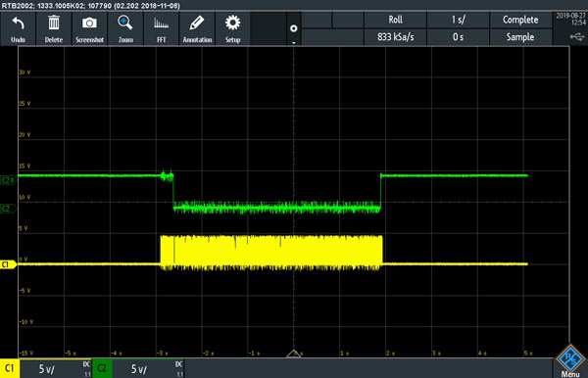Select the yellow C1 ground level marker
Viewport: 588px width, 378px height.
8,264
